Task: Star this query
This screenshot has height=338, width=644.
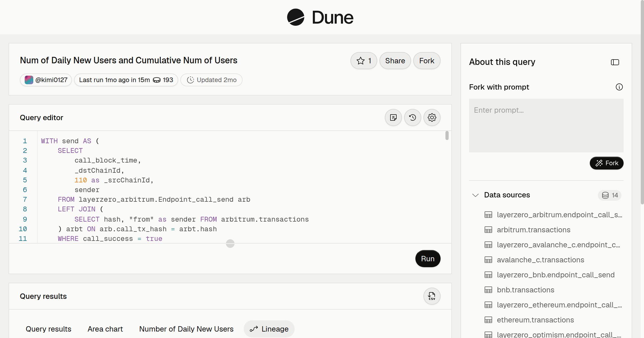Action: click(364, 61)
